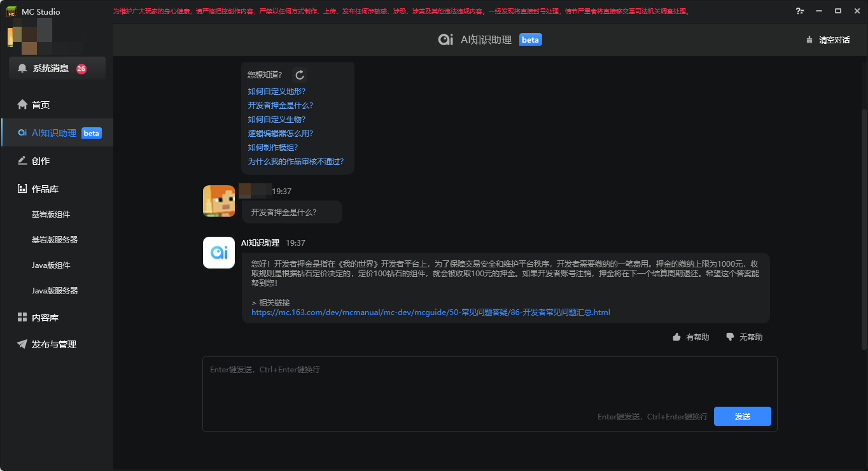Click the thumbs-up helpful icon
This screenshot has width=868, height=471.
(x=676, y=337)
